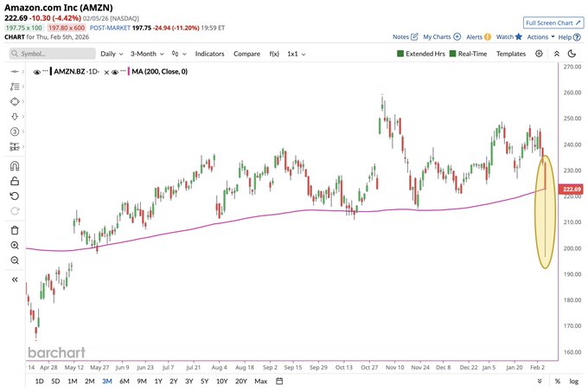Open MA indicator options ellipsis
The width and height of the screenshot is (588, 392).
[123, 71]
